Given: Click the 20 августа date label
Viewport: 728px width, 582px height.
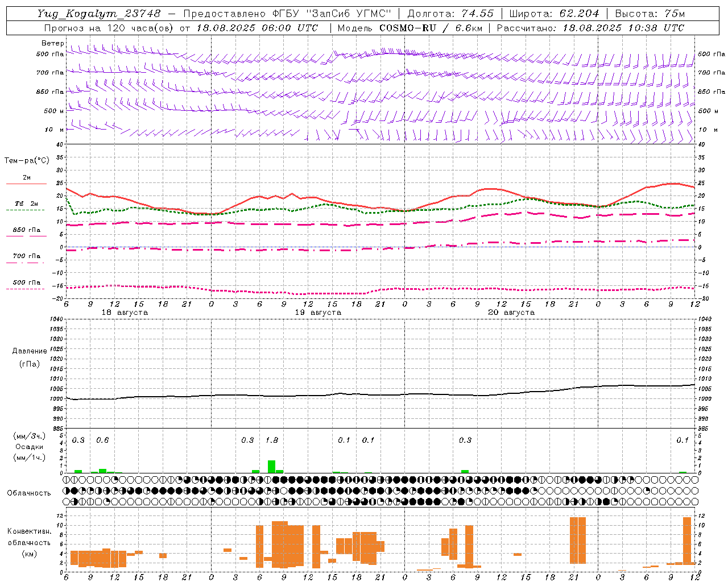Looking at the screenshot, I should [x=511, y=313].
